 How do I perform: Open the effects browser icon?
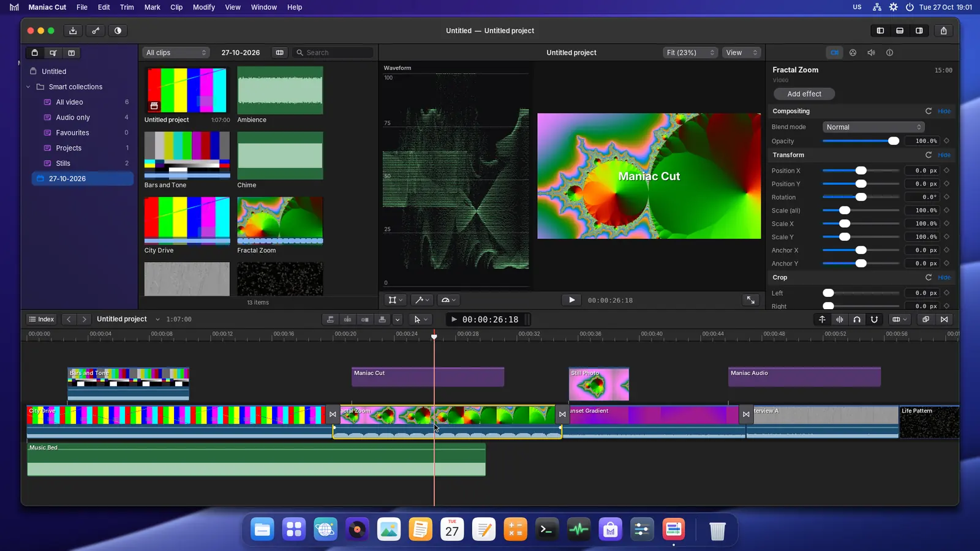tap(926, 320)
